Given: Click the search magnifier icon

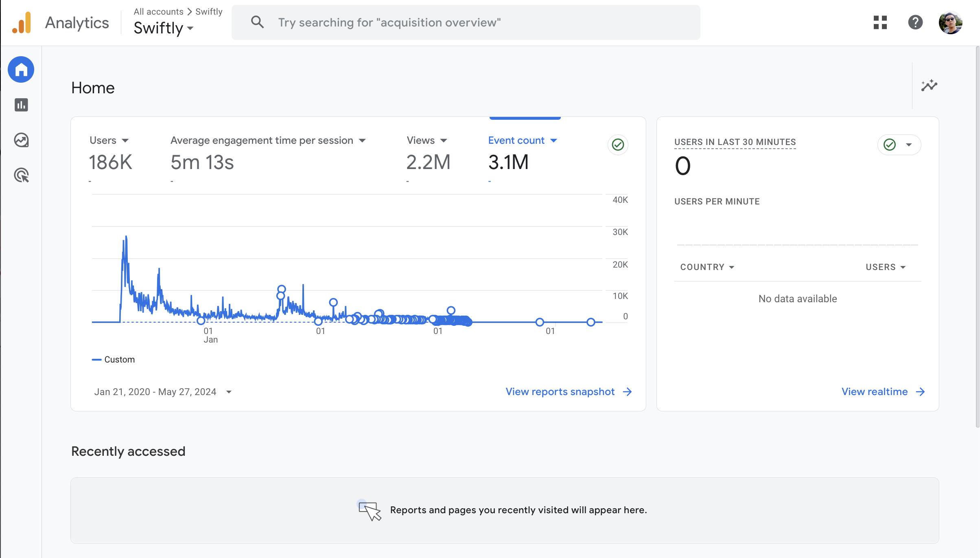Looking at the screenshot, I should (257, 22).
